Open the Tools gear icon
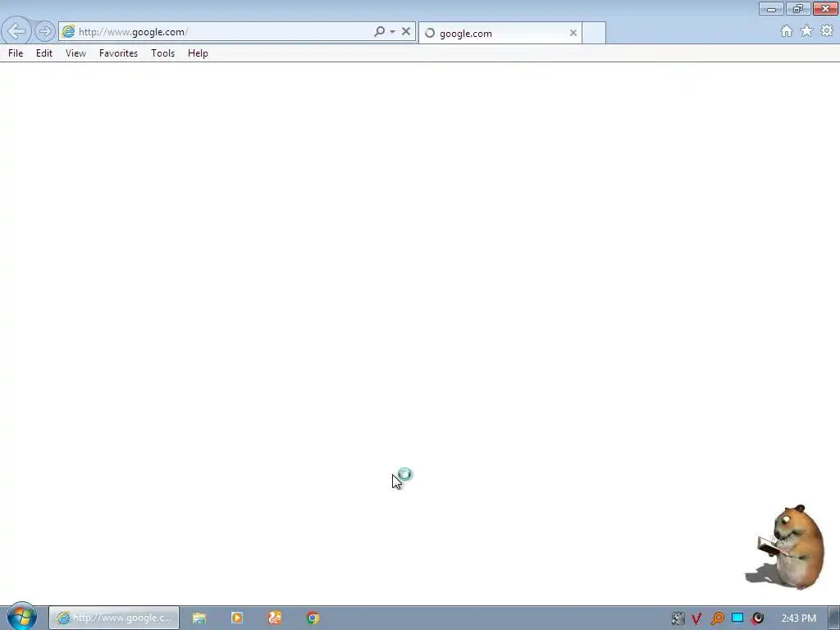840x630 pixels. tap(827, 31)
